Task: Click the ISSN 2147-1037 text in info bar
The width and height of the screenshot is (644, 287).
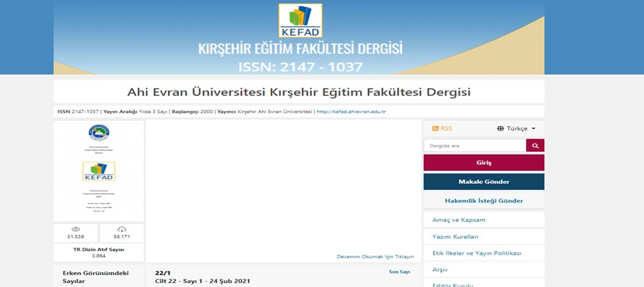Action: point(78,112)
